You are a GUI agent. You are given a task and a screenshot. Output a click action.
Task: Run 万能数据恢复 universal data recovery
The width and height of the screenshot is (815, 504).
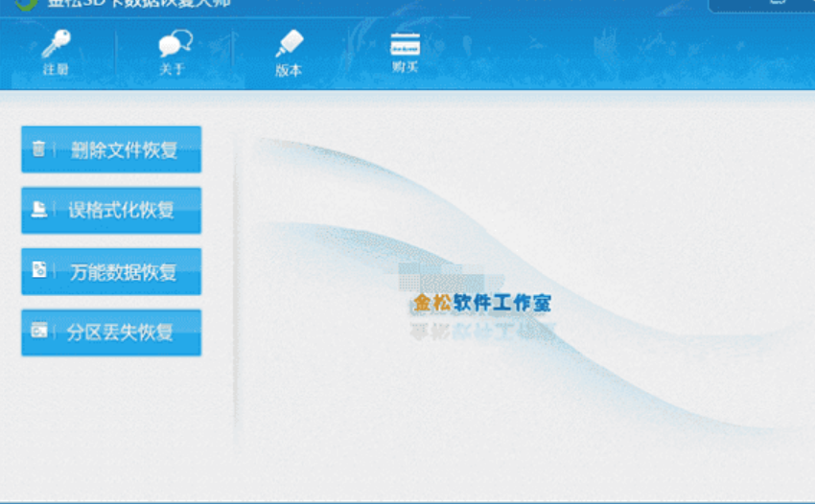tap(123, 272)
